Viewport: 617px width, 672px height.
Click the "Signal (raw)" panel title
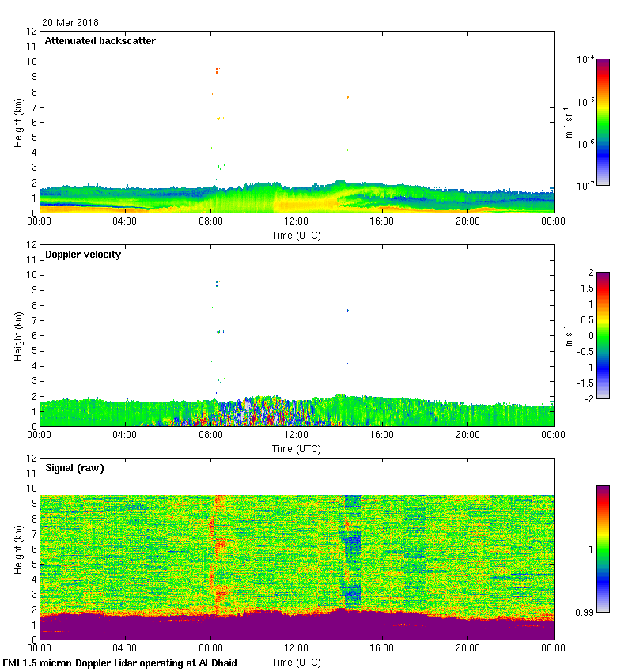[74, 468]
